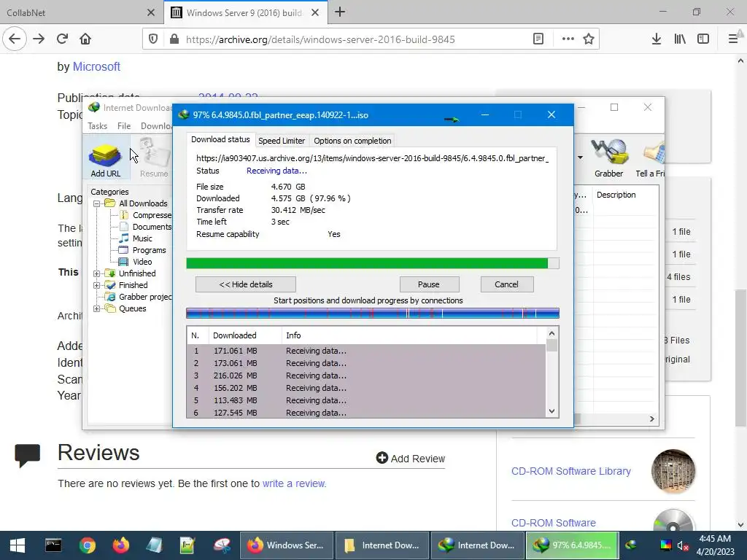This screenshot has width=747, height=560.
Task: Select the Download status tab
Action: coord(220,139)
